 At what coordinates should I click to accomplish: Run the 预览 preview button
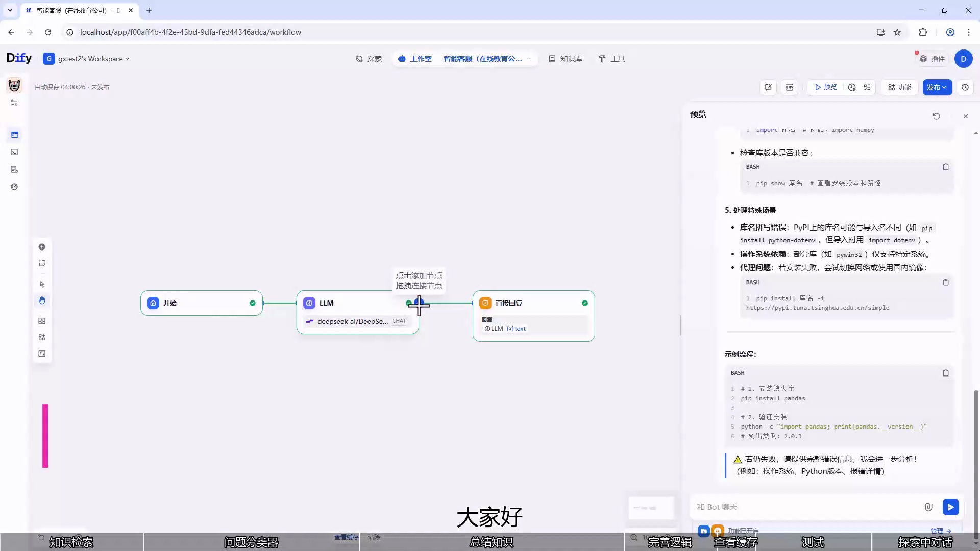(826, 87)
